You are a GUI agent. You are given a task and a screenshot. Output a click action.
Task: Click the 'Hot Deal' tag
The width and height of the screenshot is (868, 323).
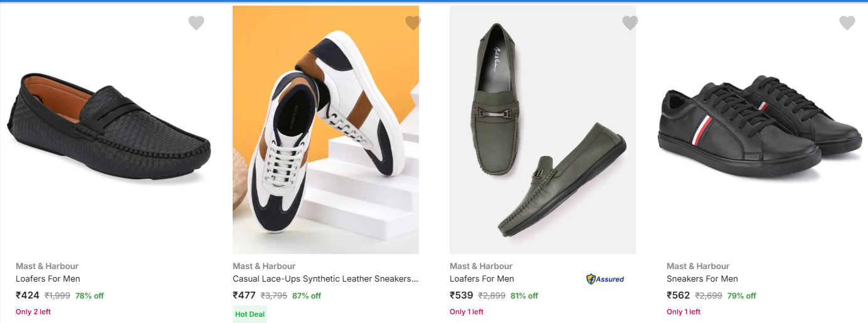click(250, 314)
